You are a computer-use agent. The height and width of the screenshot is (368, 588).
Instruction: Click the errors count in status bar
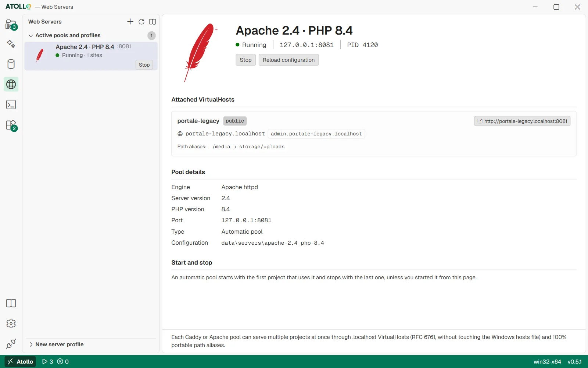pyautogui.click(x=63, y=362)
